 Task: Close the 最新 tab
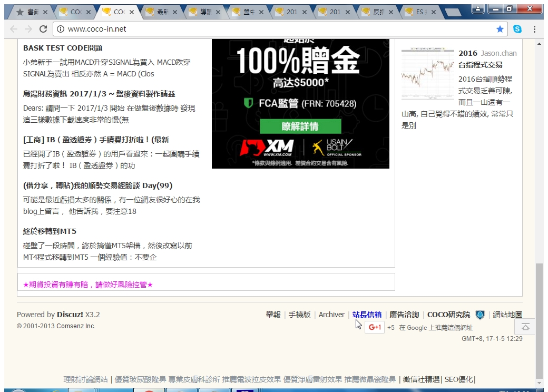(x=175, y=12)
